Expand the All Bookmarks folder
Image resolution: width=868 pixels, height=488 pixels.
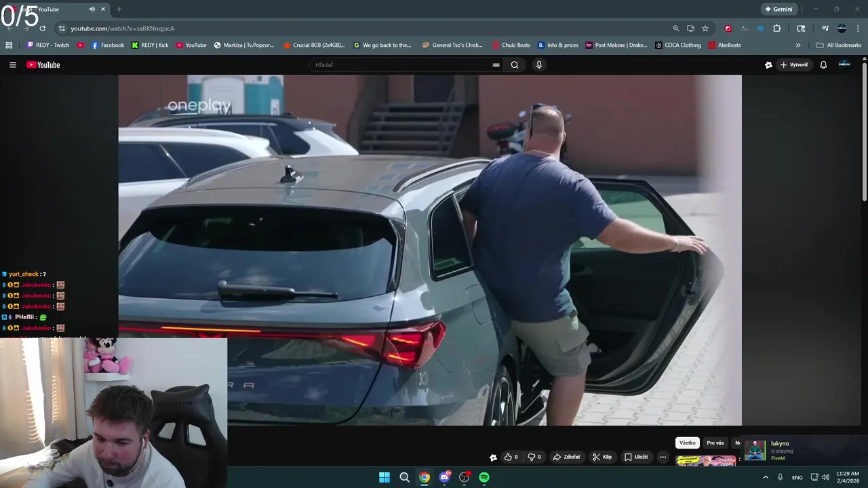[839, 45]
